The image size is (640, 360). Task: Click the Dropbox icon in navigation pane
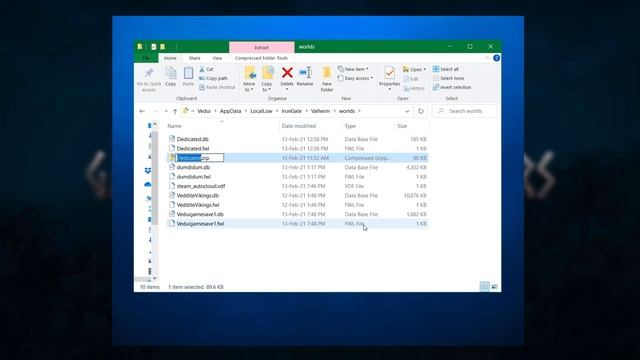(148, 171)
